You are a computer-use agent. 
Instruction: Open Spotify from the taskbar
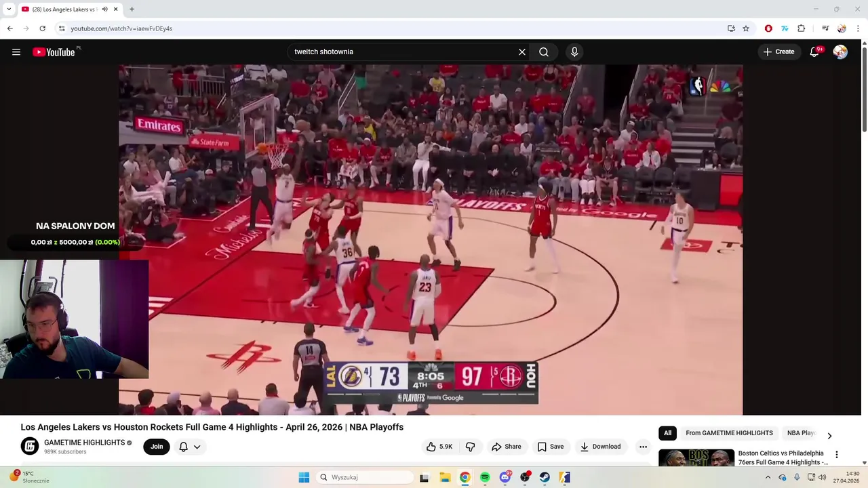coord(485,477)
